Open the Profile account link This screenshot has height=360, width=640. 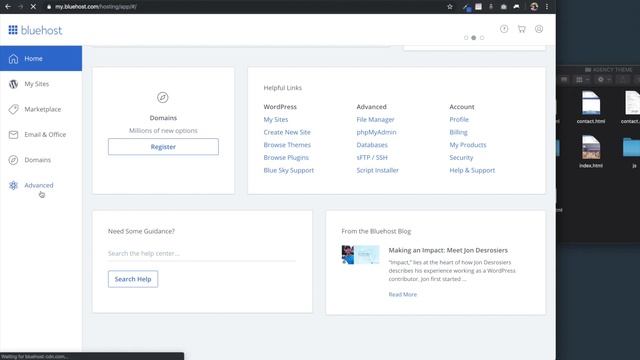click(x=459, y=120)
